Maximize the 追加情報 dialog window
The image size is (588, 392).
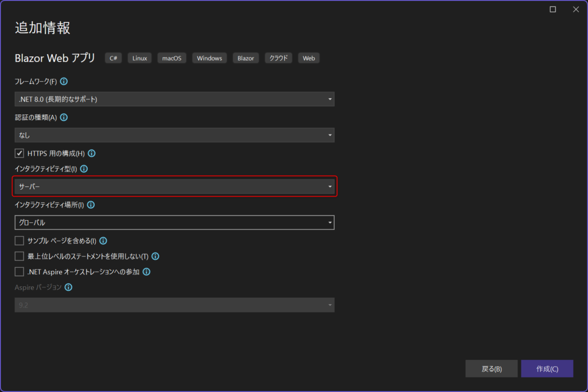point(553,9)
